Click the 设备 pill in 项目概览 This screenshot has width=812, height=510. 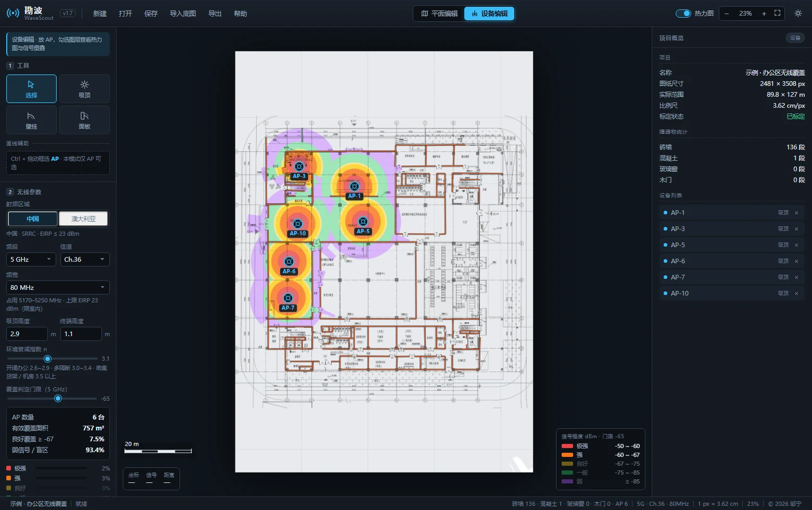click(795, 38)
